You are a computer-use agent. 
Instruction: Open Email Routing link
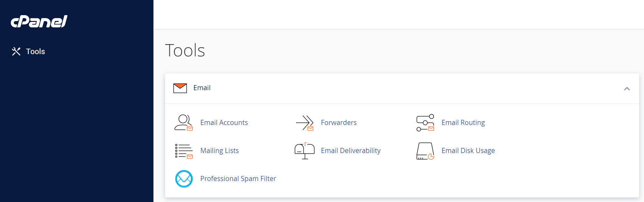[x=463, y=123]
